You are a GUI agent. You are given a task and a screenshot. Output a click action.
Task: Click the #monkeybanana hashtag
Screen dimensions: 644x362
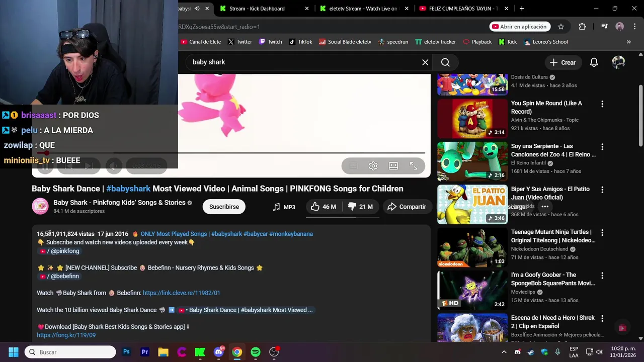coord(291,234)
